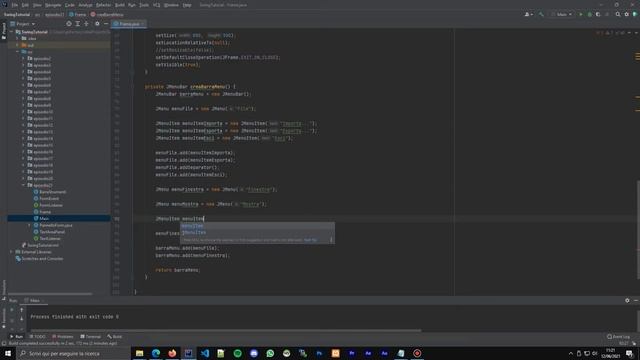The image size is (640, 360).
Task: Click the locate/select opened file icon
Action: pos(69,24)
